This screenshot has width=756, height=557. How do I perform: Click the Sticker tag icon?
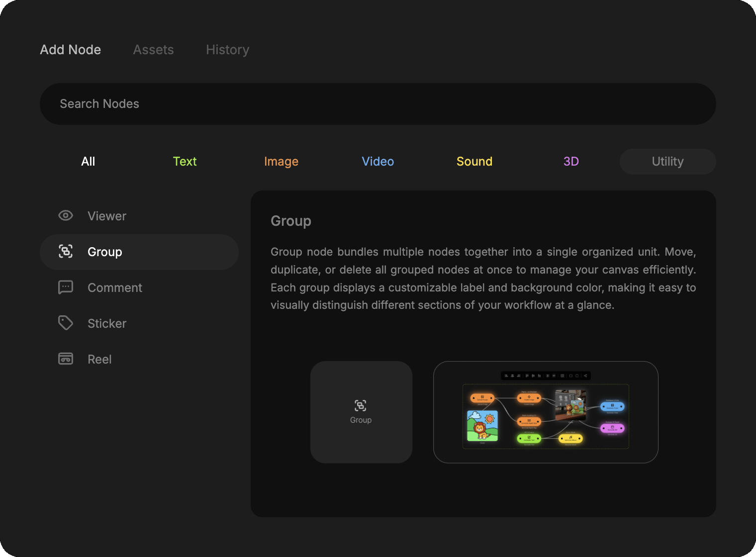(66, 323)
